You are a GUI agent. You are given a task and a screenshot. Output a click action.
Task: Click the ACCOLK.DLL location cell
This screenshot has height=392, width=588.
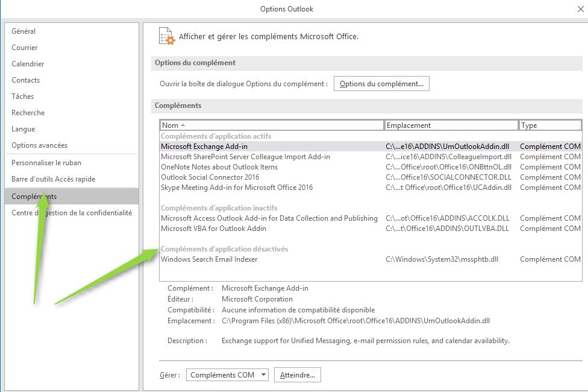pyautogui.click(x=448, y=218)
